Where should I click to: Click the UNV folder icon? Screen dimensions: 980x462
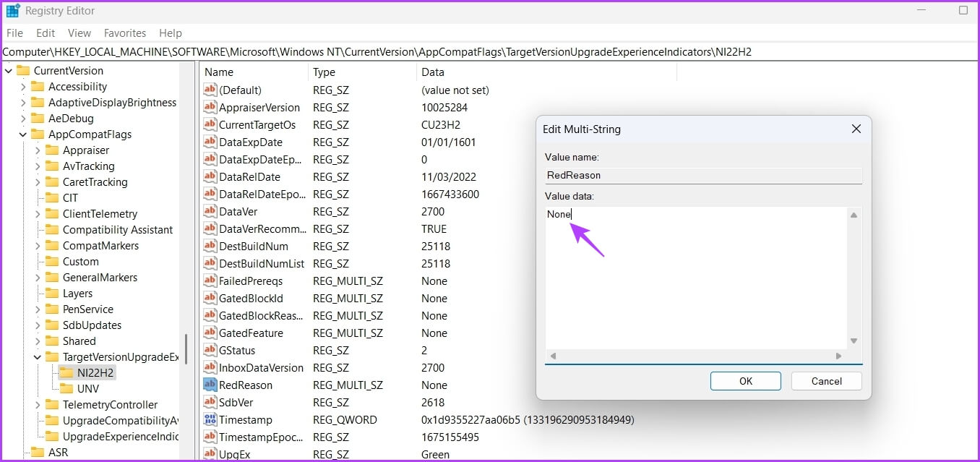click(66, 389)
